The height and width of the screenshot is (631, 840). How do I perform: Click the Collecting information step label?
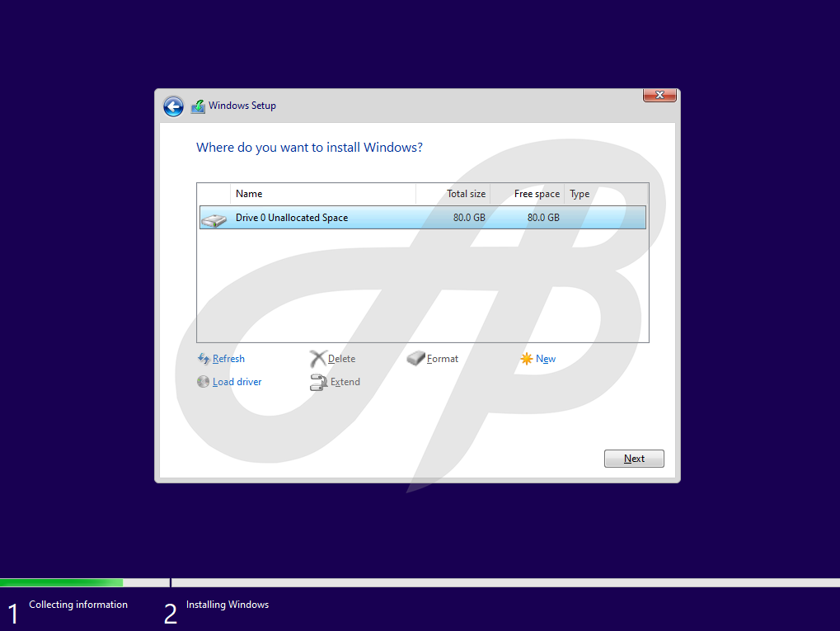click(x=78, y=605)
